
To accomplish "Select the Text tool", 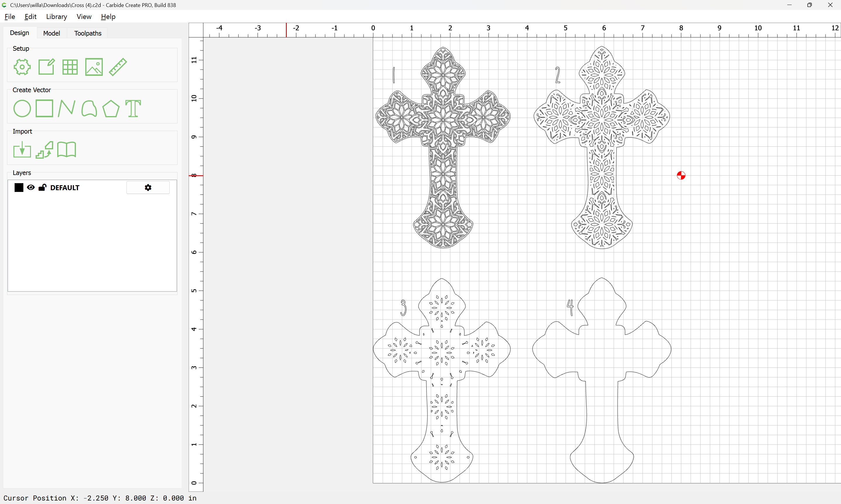I will [133, 109].
